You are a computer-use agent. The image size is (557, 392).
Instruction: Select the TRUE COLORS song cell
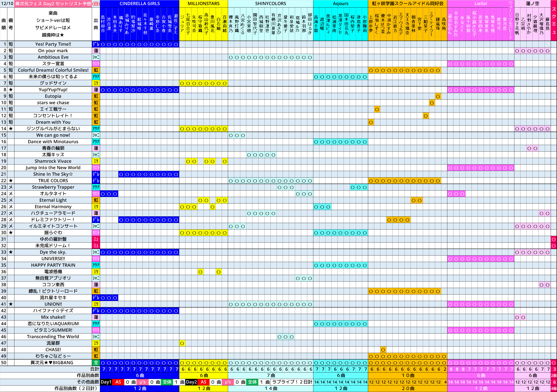tap(53, 181)
